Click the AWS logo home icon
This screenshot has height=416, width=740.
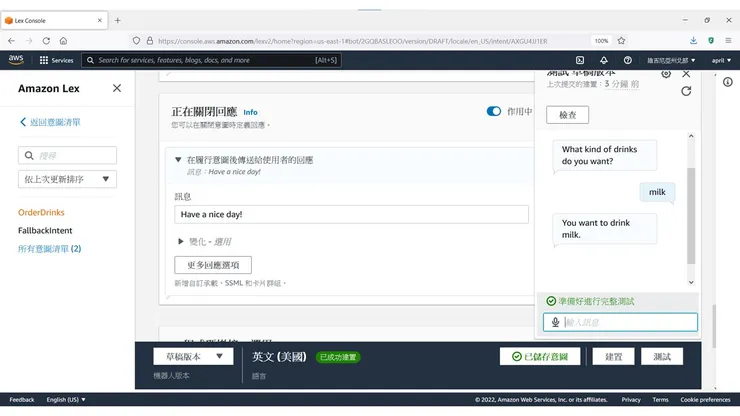16,59
